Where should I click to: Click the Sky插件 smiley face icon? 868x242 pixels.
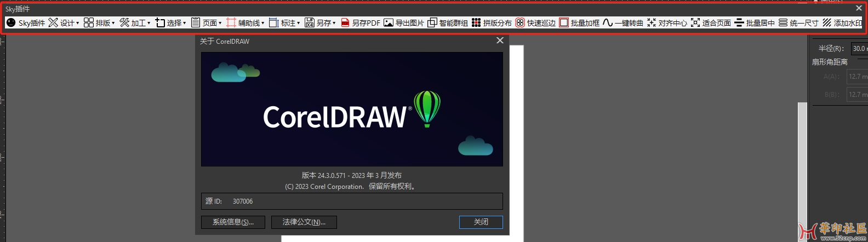click(x=11, y=22)
